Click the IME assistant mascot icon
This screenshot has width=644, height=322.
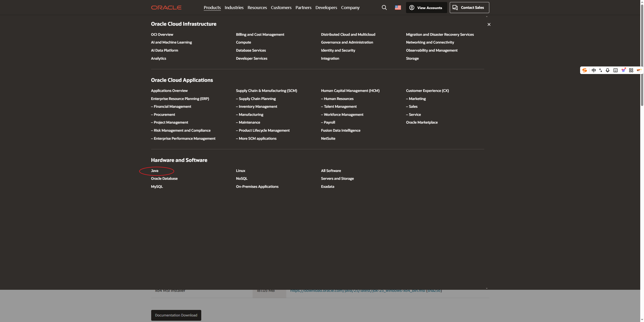[x=639, y=70]
